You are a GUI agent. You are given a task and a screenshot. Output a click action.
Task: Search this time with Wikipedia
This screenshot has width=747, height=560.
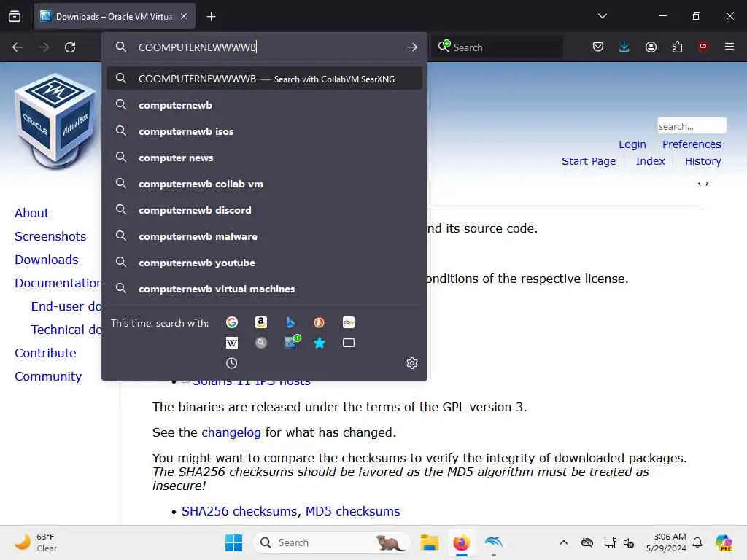tap(231, 343)
